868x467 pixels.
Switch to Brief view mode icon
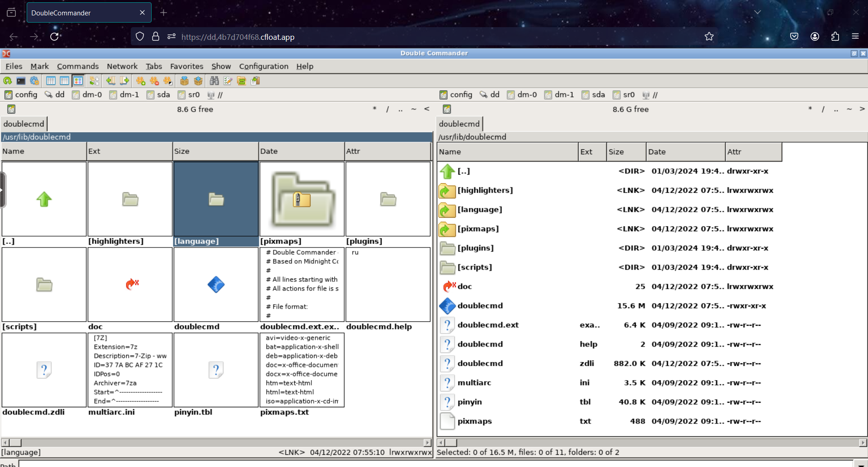[51, 81]
